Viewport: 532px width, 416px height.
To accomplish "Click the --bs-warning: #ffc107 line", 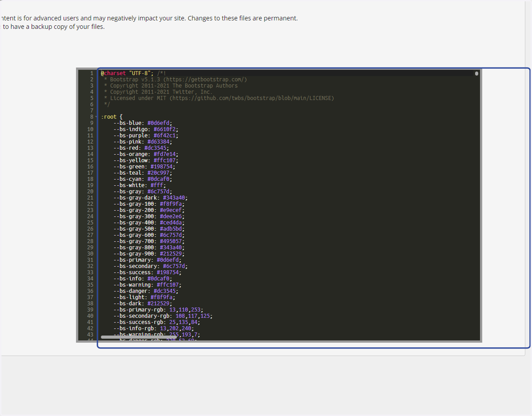I will pos(147,284).
